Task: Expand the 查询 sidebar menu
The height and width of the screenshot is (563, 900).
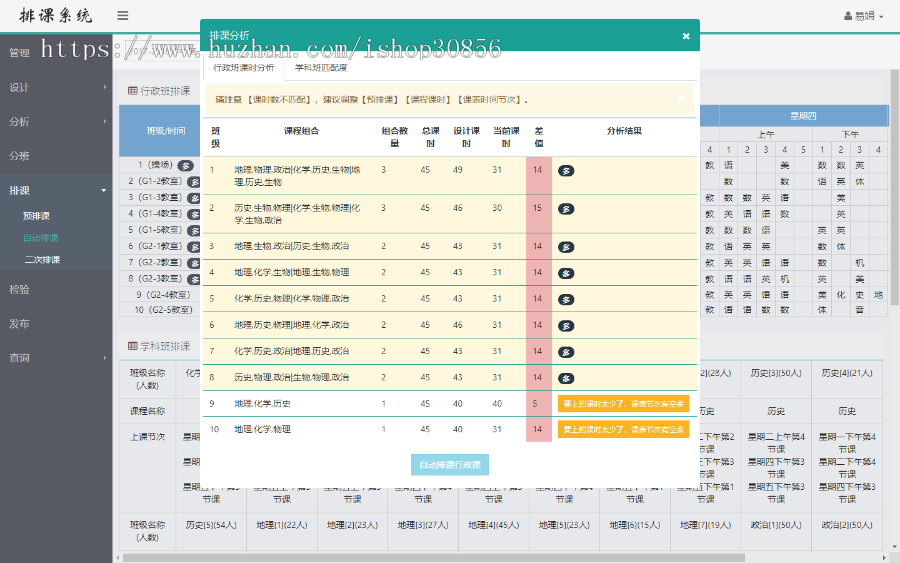Action: pos(56,358)
